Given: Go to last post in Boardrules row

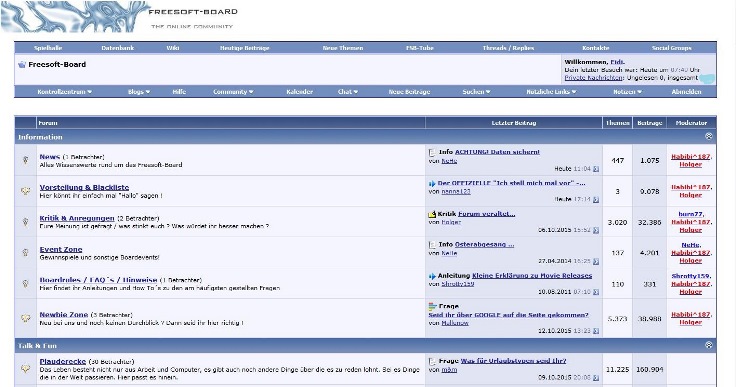Looking at the screenshot, I should coord(596,292).
